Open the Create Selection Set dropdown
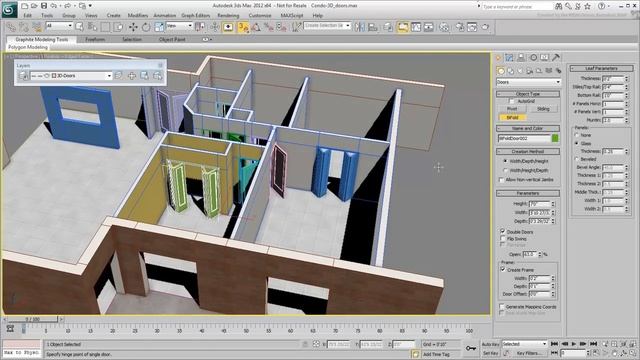This screenshot has height=360, width=640. pyautogui.click(x=327, y=26)
